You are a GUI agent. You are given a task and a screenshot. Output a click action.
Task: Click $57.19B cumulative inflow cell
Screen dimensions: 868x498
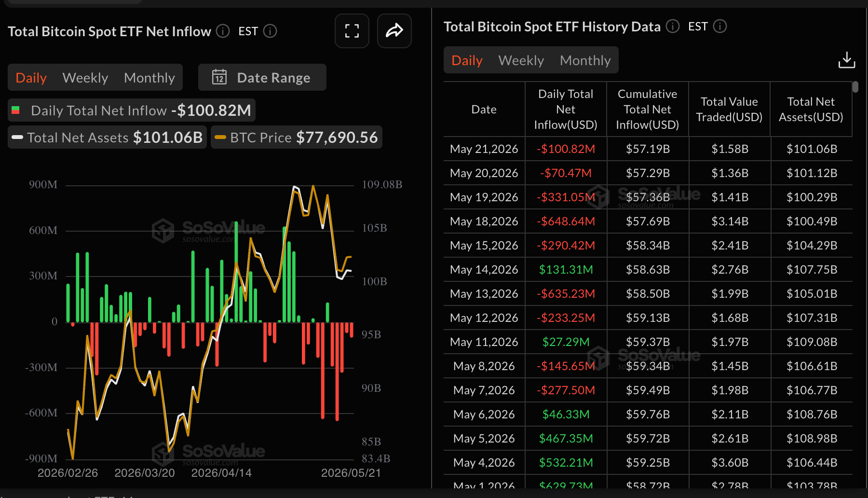click(648, 149)
